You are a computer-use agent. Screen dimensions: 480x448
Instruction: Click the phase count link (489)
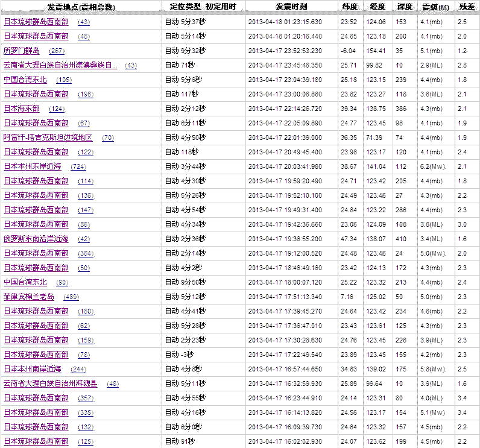point(71,297)
